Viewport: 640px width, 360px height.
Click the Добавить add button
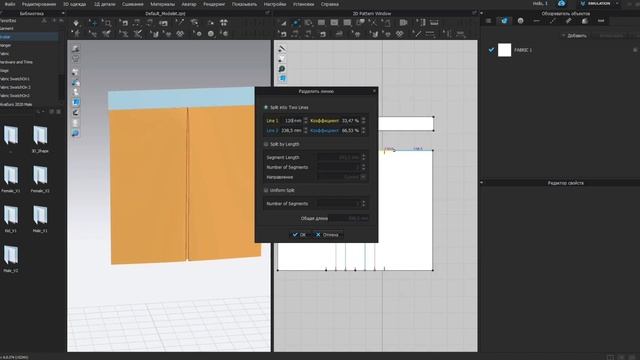click(574, 36)
